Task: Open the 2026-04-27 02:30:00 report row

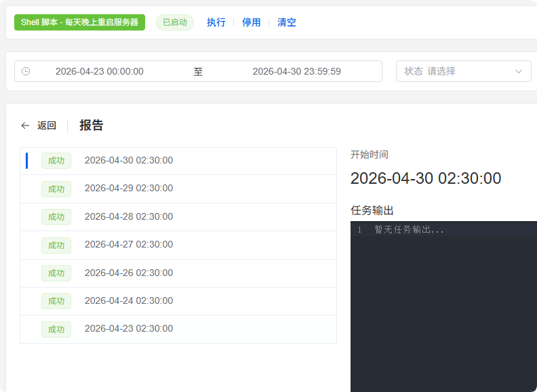Action: [x=129, y=245]
